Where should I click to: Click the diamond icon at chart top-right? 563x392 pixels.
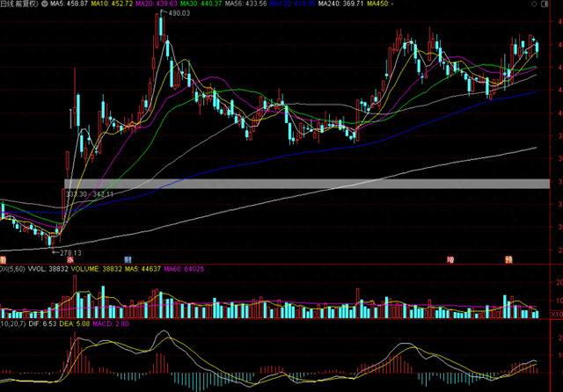534,4
